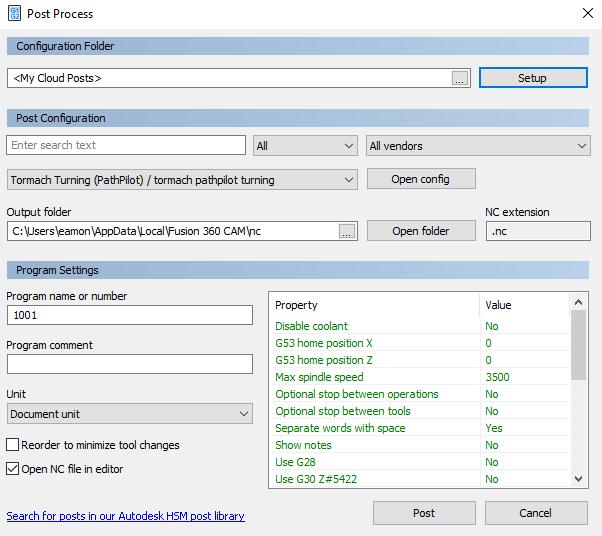
Task: Open the All vendors dropdown
Action: 478,146
